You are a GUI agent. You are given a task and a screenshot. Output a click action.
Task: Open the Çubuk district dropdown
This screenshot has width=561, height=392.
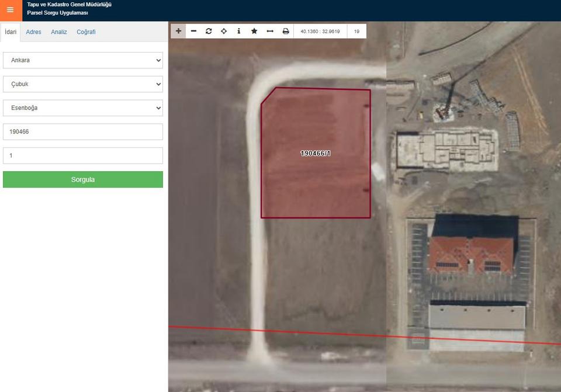83,84
